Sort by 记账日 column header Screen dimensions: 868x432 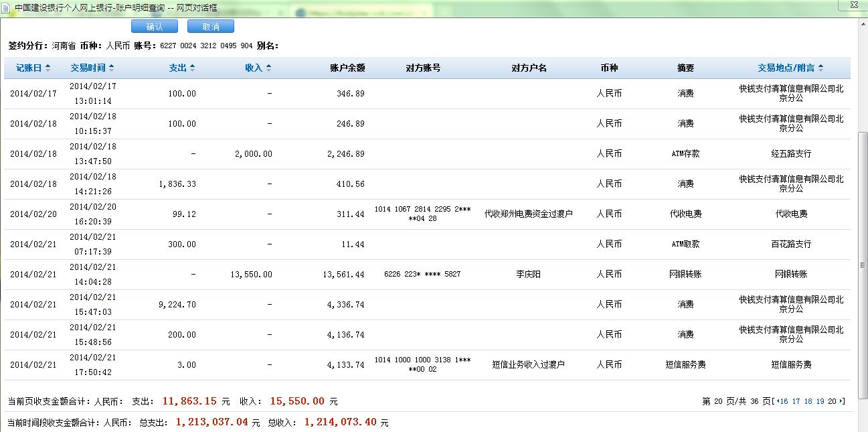point(33,68)
